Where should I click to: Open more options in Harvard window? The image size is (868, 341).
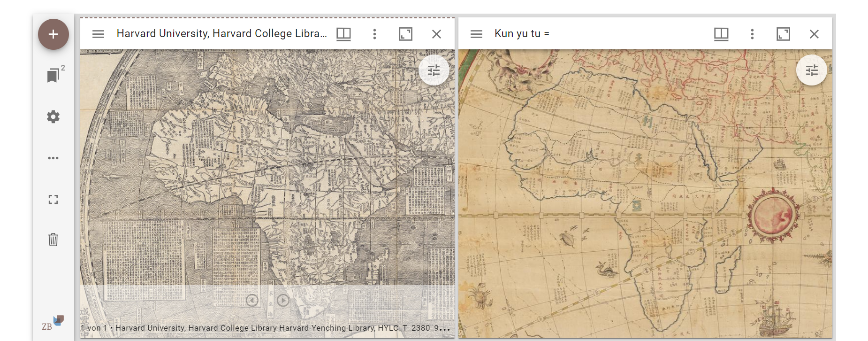click(x=374, y=34)
